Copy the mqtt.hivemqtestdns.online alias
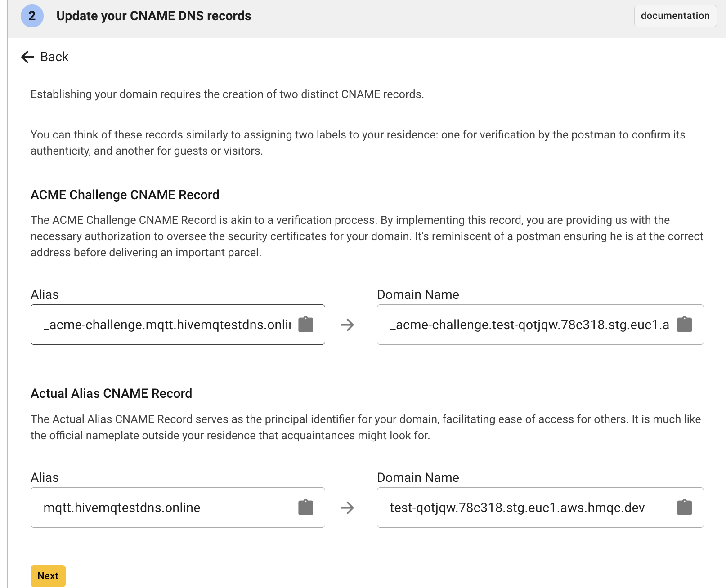726x588 pixels. click(306, 508)
